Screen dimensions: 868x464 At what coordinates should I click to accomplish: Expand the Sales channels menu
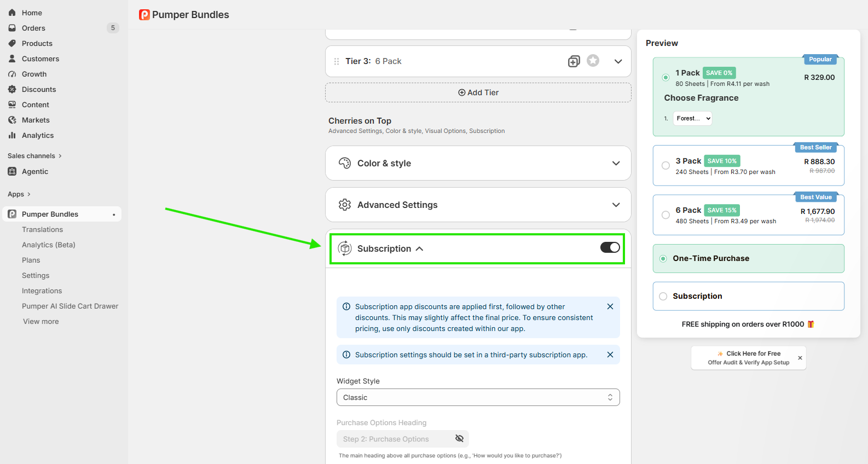click(x=34, y=156)
